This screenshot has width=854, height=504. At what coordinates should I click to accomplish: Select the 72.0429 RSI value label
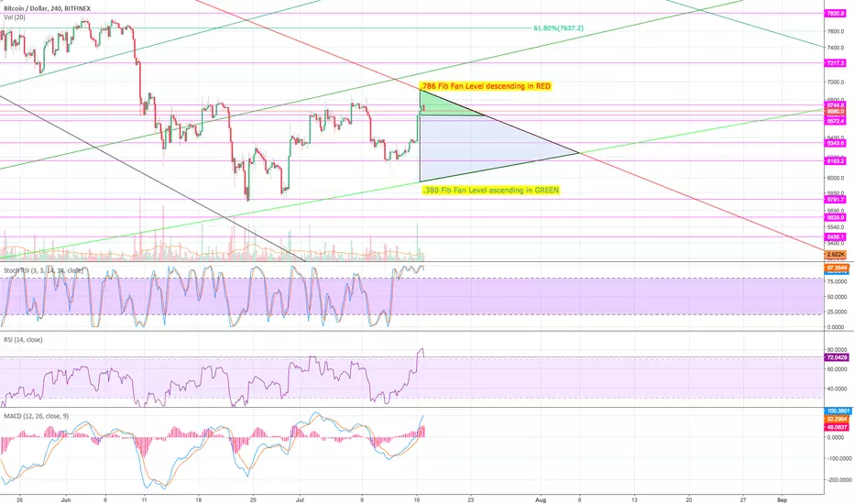[x=838, y=357]
